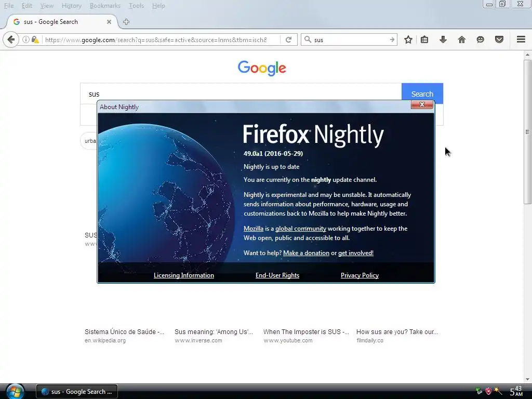This screenshot has height=399, width=532.
Task: Open When The Imposter is SUS result
Action: point(306,332)
